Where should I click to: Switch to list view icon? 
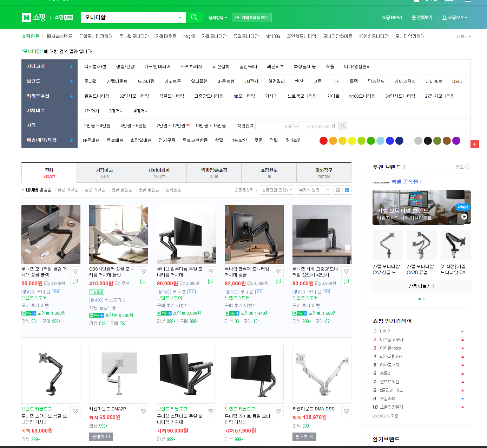pos(338,190)
